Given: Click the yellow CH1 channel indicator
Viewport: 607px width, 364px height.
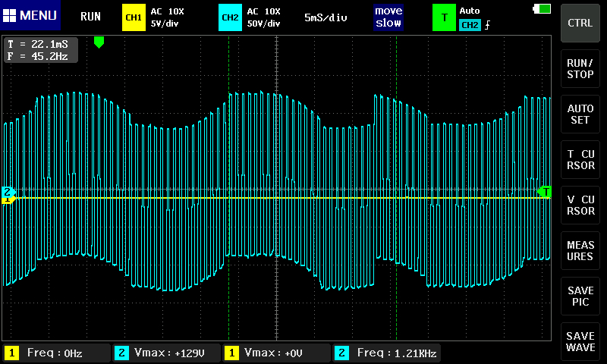Looking at the screenshot, I should tap(134, 17).
